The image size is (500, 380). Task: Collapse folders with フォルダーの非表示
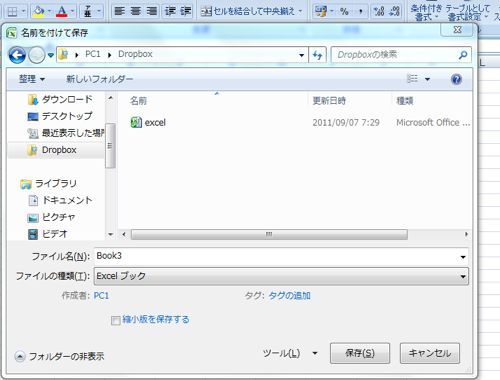60,356
